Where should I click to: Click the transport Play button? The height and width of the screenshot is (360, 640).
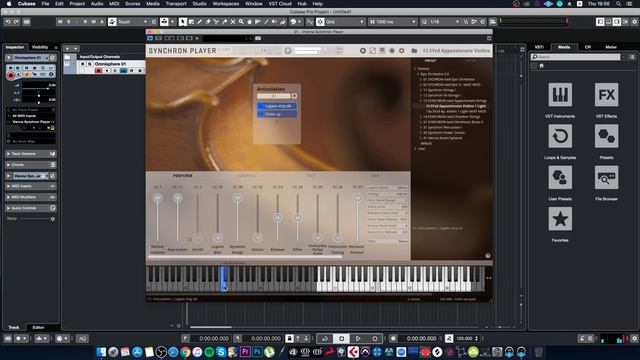[358, 338]
